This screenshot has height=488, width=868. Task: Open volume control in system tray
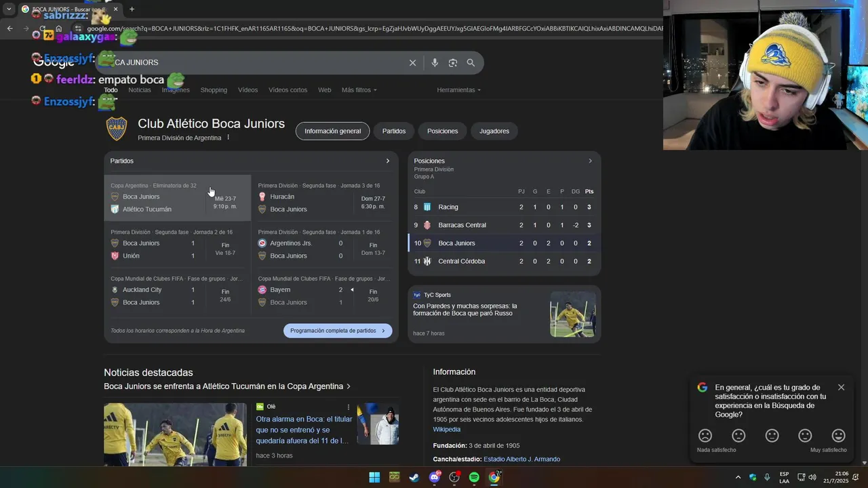pyautogui.click(x=812, y=477)
